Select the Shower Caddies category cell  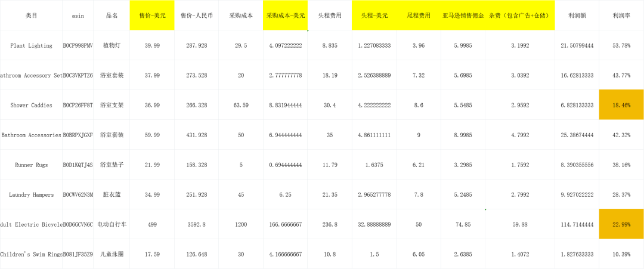coord(31,105)
